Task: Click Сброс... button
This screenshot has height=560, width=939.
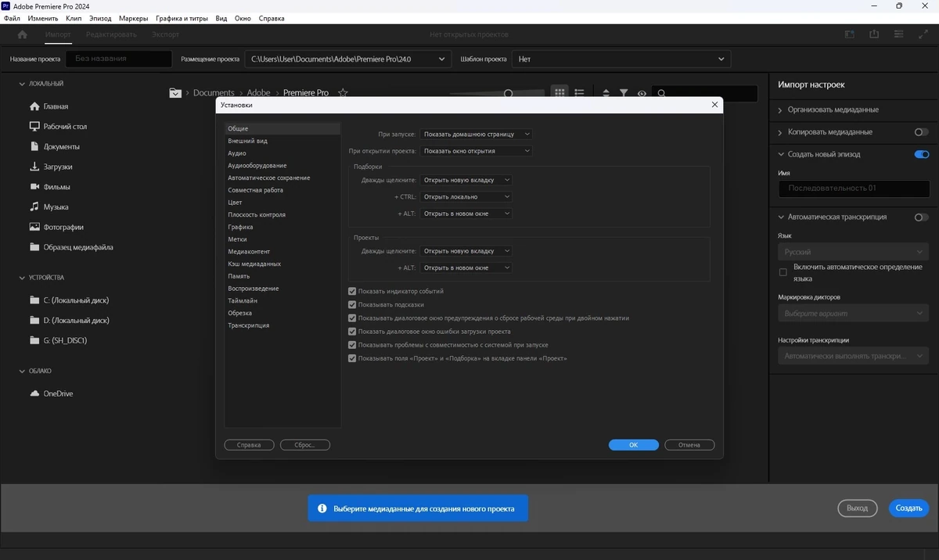Action: point(304,445)
